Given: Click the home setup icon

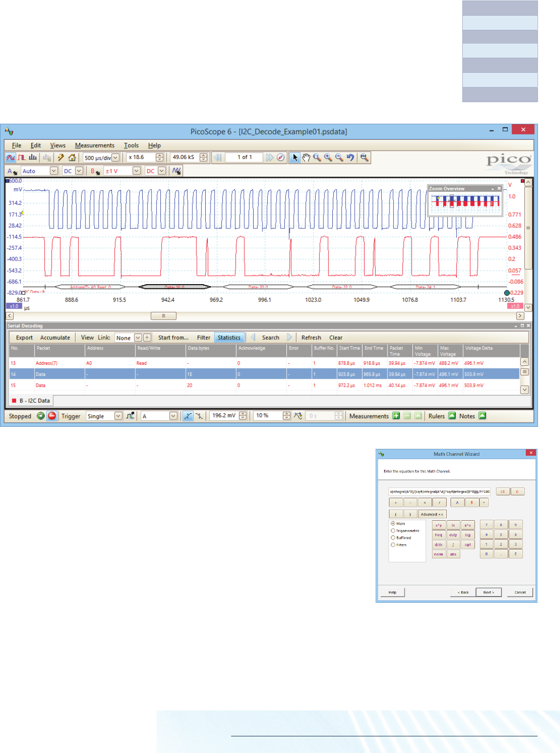Looking at the screenshot, I should click(72, 157).
